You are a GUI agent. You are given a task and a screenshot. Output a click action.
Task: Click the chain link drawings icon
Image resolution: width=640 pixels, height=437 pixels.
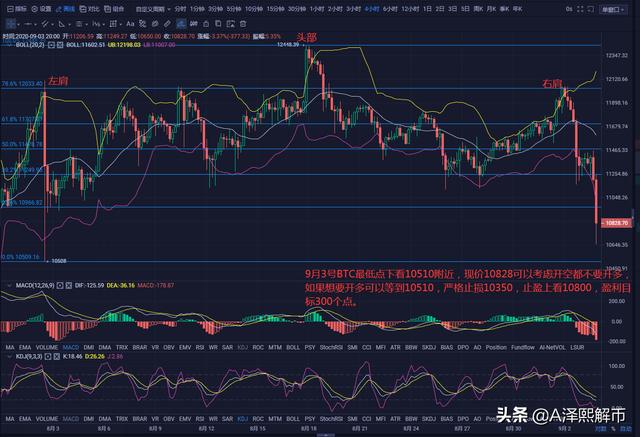[x=193, y=24]
